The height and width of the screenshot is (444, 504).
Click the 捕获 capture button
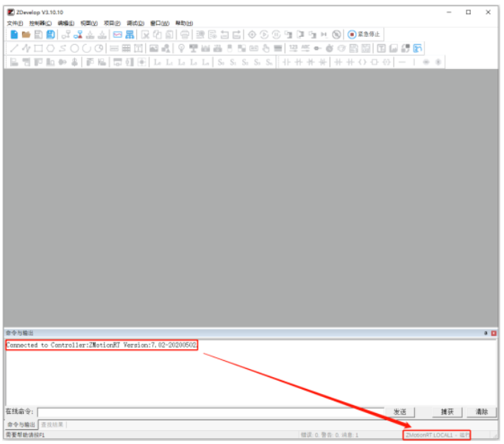447,412
